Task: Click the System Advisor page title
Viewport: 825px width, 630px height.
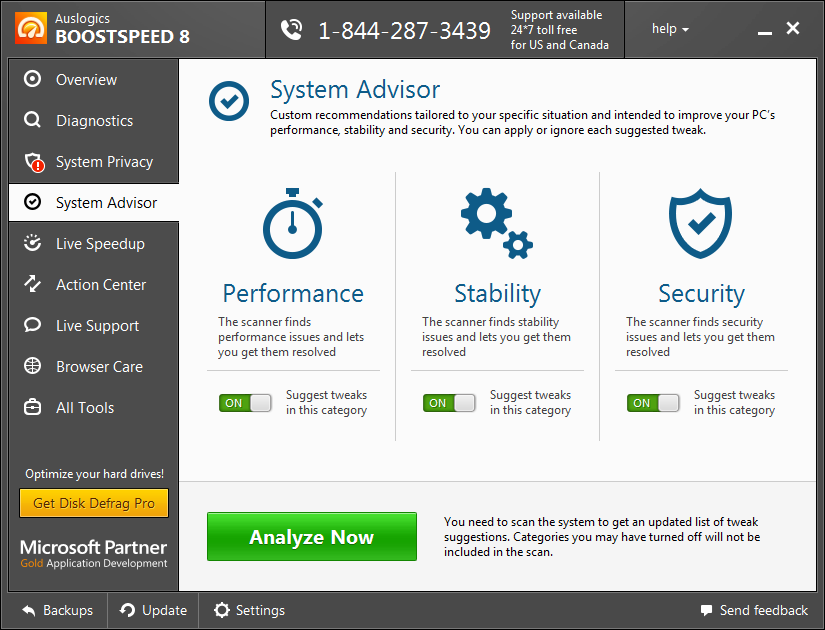Action: pos(355,89)
